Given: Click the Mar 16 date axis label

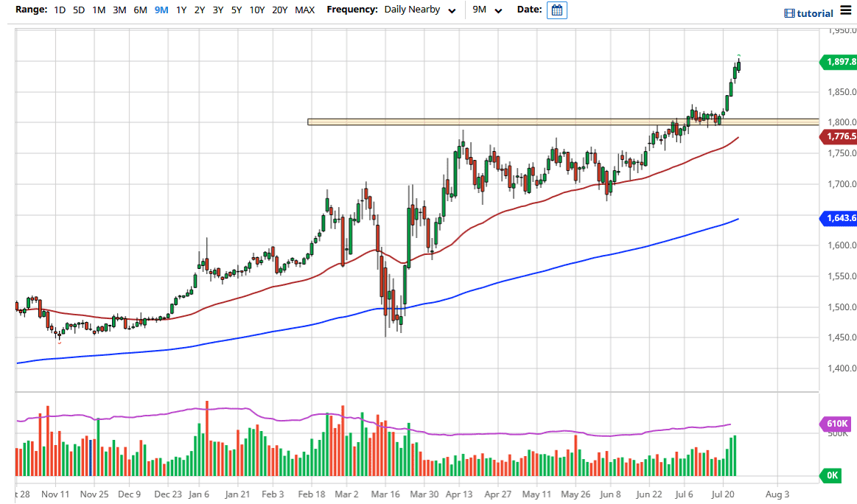Looking at the screenshot, I should (x=385, y=494).
